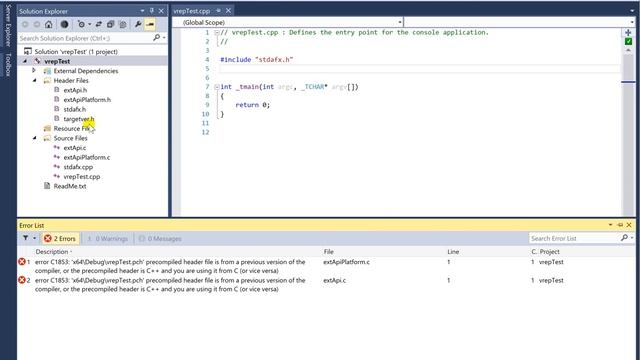Select Solution 'vrepTest' root node
The image size is (640, 360).
(x=76, y=51)
